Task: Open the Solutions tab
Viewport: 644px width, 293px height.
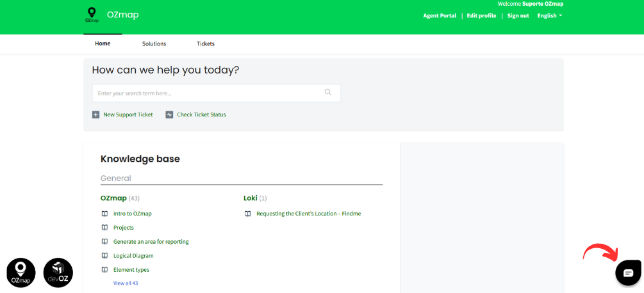Action: tap(154, 44)
